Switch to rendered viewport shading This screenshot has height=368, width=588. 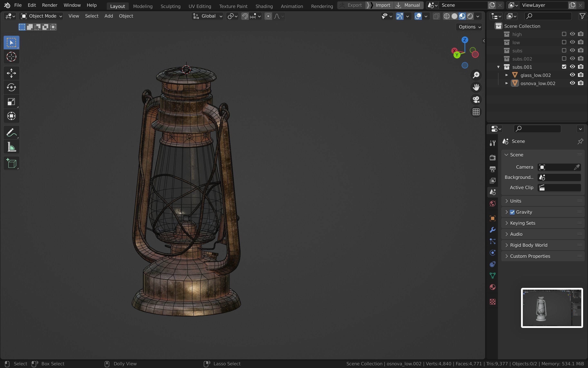click(x=470, y=16)
